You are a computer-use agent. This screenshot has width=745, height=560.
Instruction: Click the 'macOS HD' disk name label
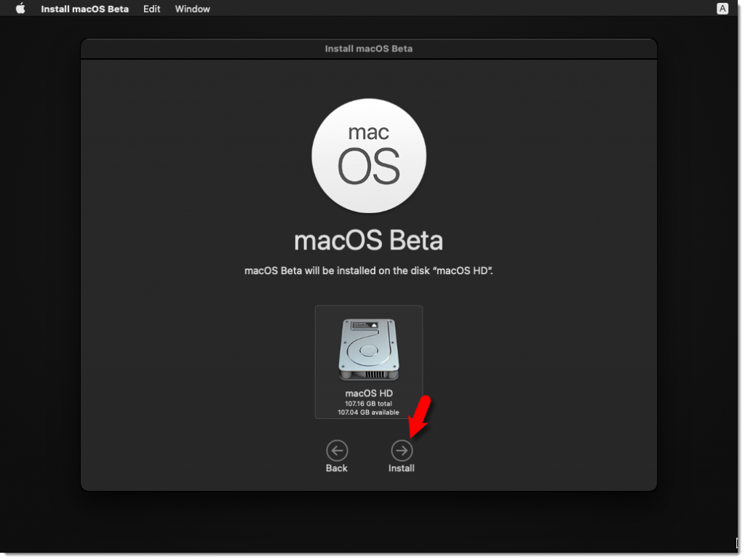coord(369,393)
